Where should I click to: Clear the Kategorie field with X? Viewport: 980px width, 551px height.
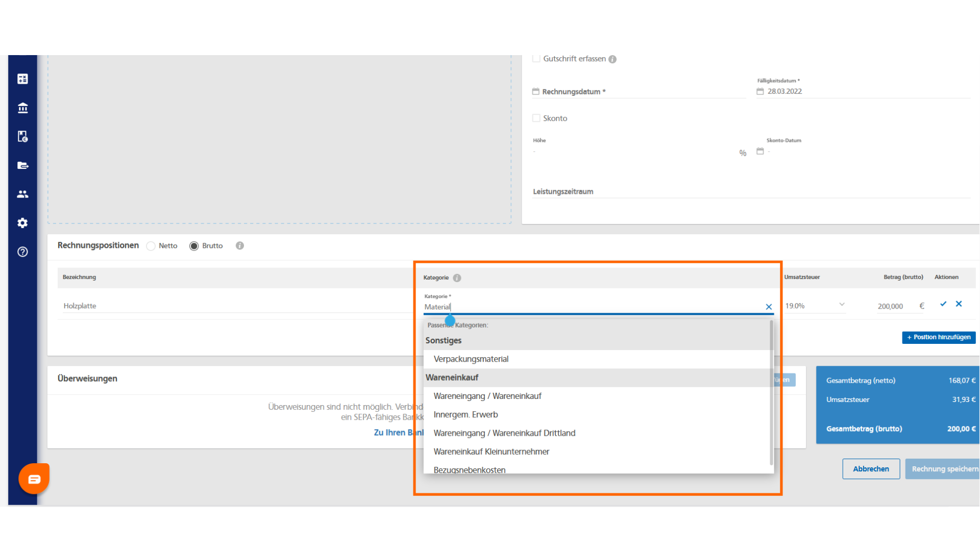point(769,307)
